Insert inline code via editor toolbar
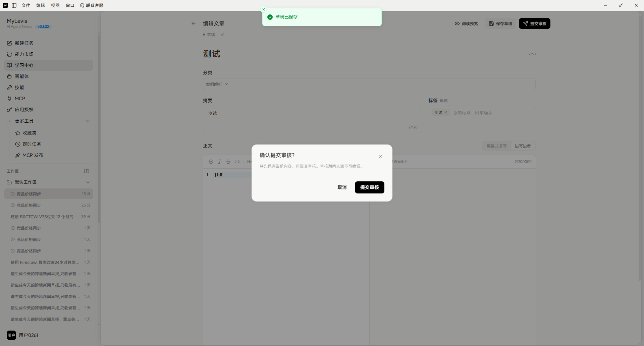 click(237, 162)
